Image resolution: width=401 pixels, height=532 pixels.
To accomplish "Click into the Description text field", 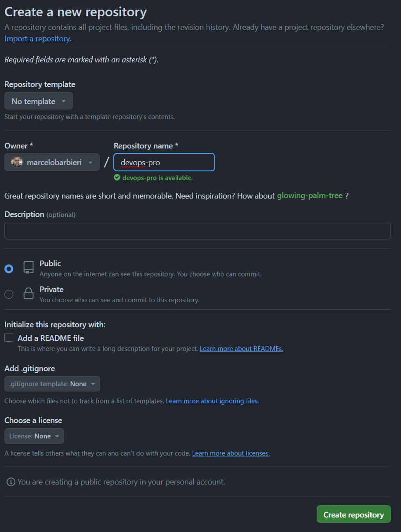I will click(x=197, y=231).
